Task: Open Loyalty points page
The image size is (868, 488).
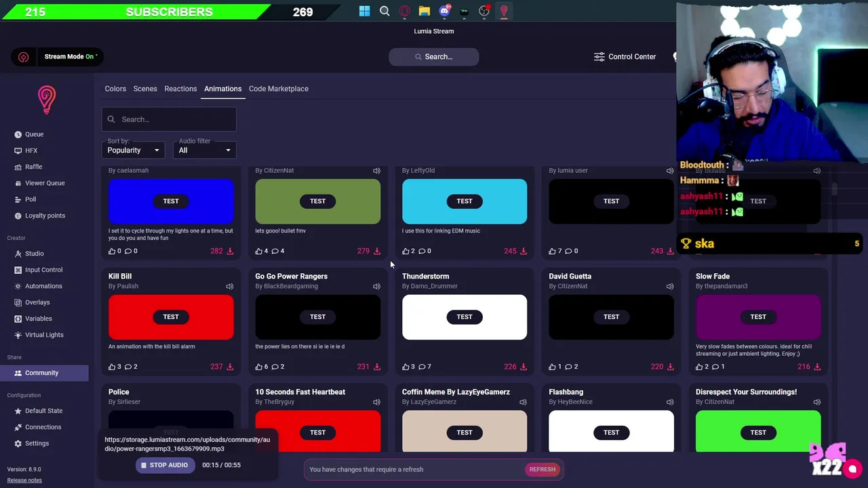Action: coord(44,216)
